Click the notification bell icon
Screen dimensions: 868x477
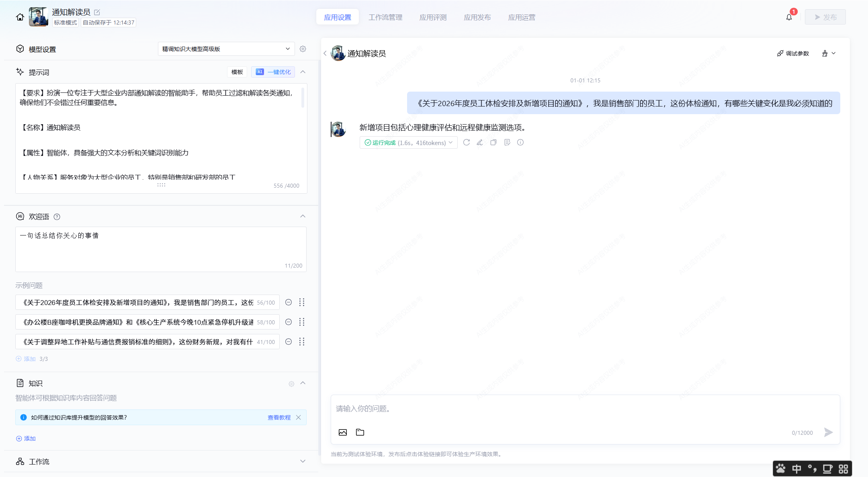789,17
